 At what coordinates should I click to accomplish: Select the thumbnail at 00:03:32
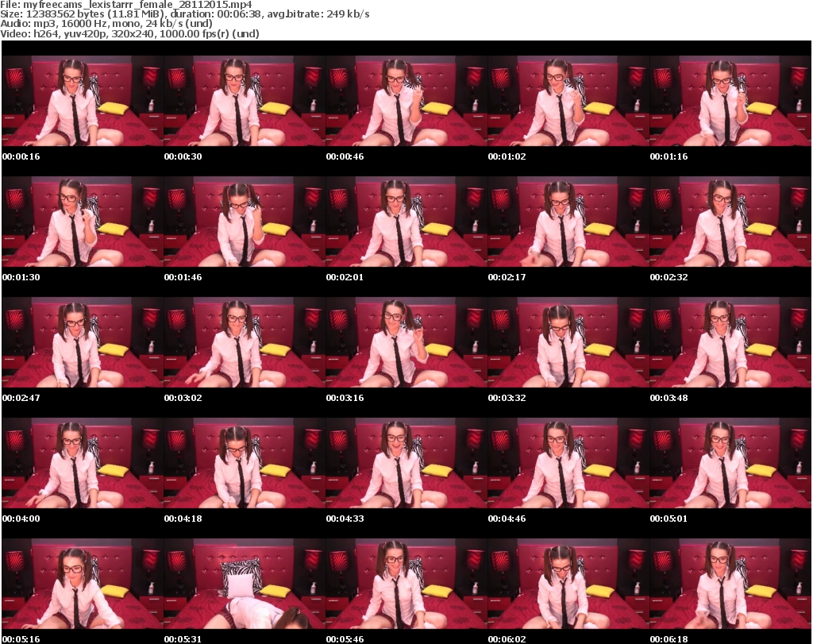tap(568, 343)
